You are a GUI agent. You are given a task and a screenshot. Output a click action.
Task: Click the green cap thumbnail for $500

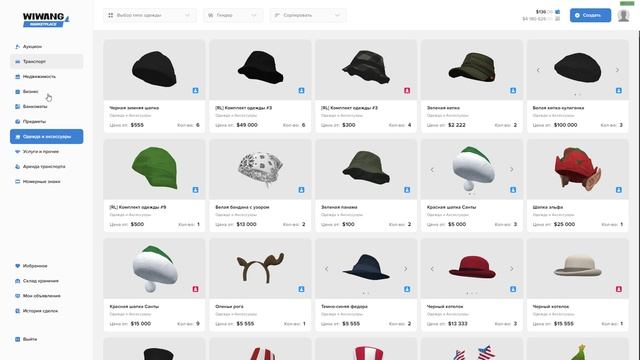(x=154, y=169)
